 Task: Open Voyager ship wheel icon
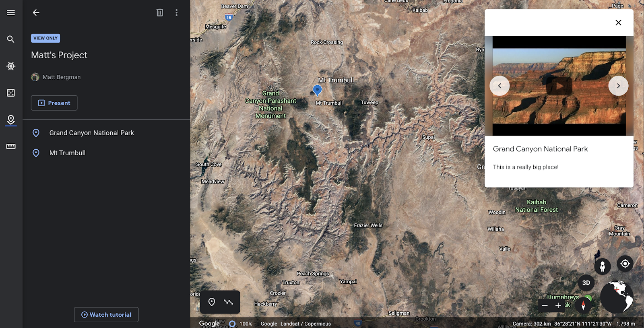coord(11,66)
